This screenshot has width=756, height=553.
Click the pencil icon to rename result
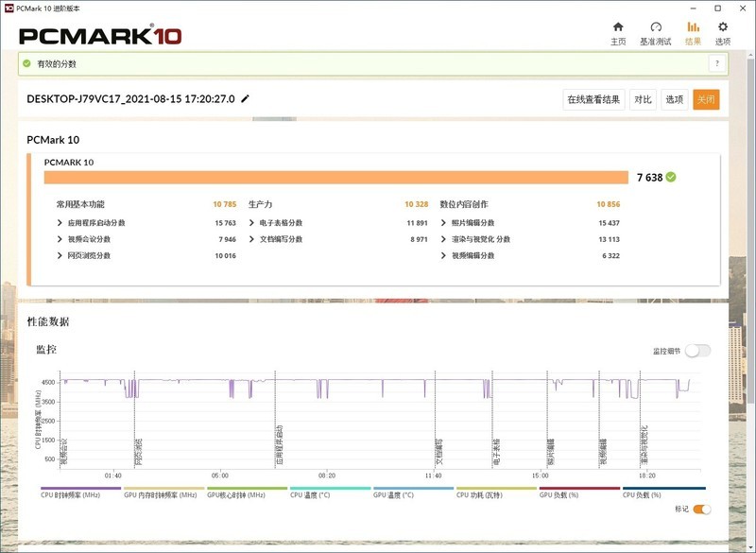(x=246, y=98)
